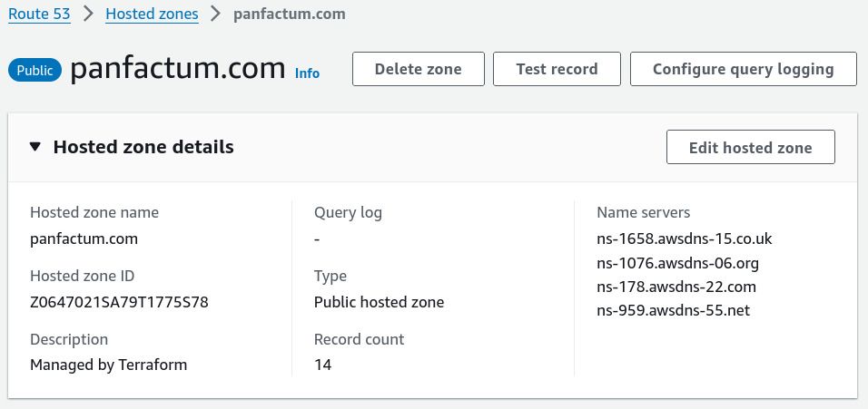Screen dimensions: 868x409
Task: Select the panfactum.com breadcrumb text
Action: click(289, 14)
